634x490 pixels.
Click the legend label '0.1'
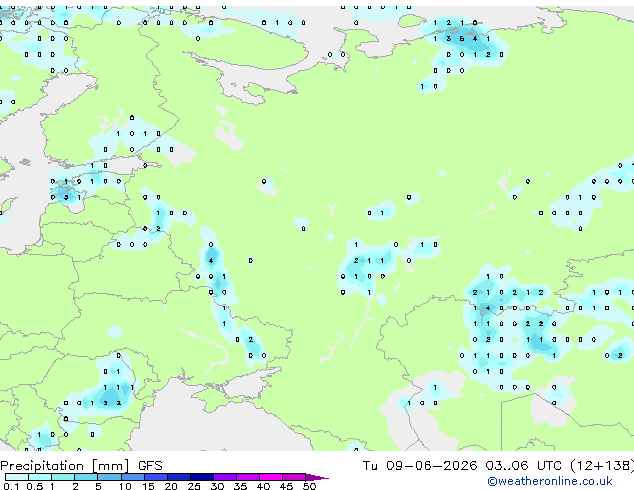[11, 486]
